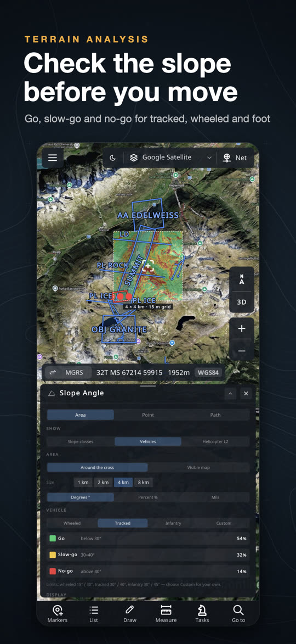
Task: Open Go to search in bottom bar
Action: 238,614
